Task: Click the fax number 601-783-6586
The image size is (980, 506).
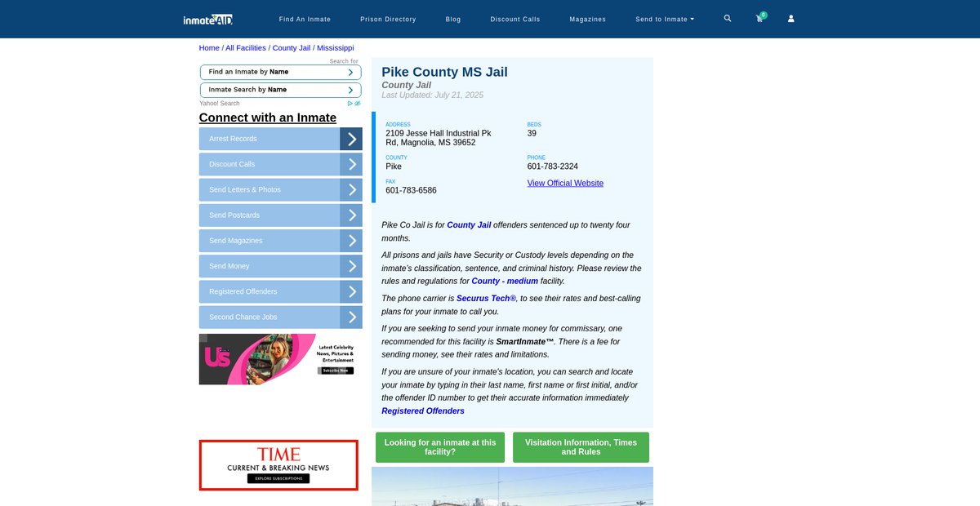Action: pos(411,191)
